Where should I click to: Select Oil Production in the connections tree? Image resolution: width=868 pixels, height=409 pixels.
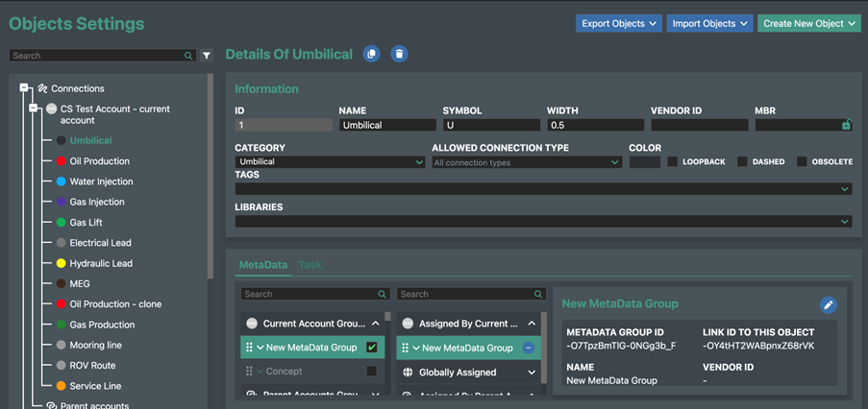(x=99, y=161)
